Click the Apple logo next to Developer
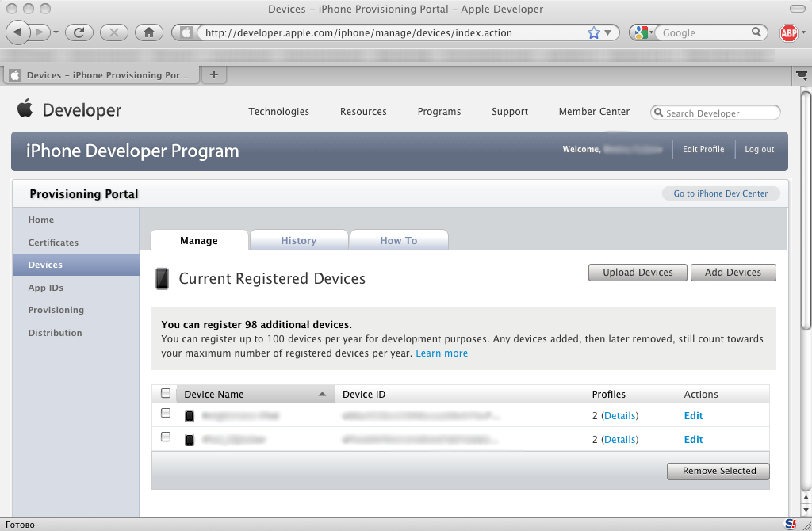The height and width of the screenshot is (531, 812). click(x=25, y=108)
